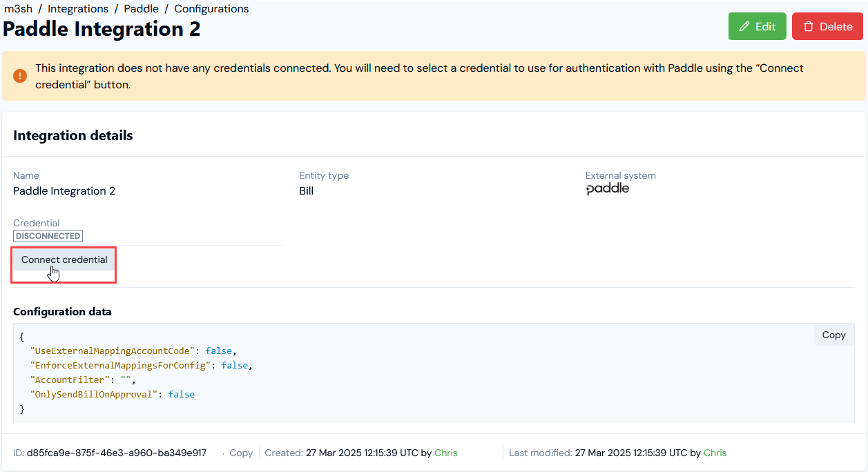868x472 pixels.
Task: Click OnlySendBillOnApproval line in config
Action: coord(113,394)
